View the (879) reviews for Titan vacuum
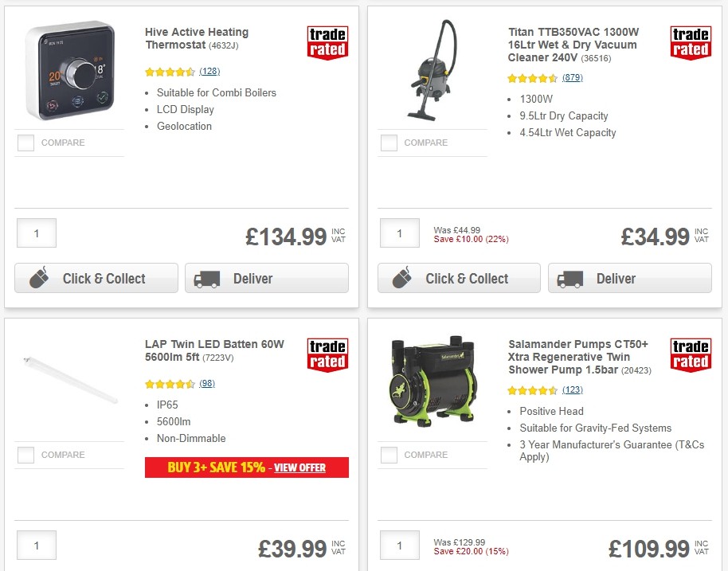The height and width of the screenshot is (571, 728). coord(573,78)
